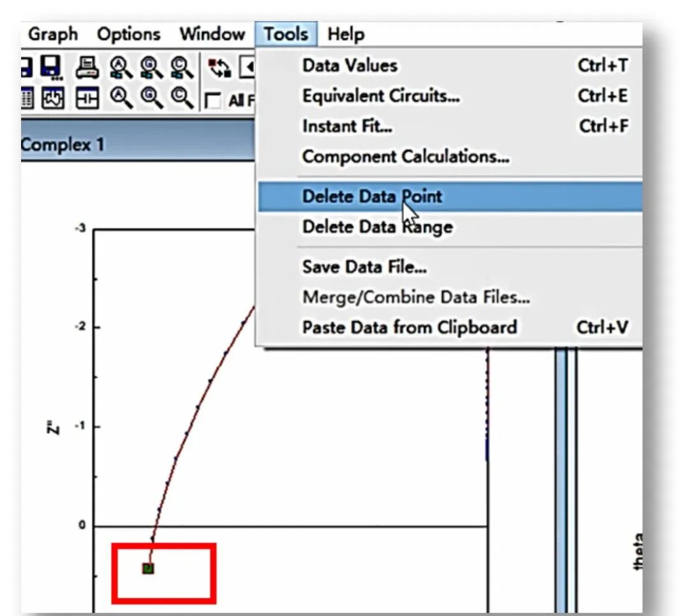Choose Instant Fit... from the Tools menu
The image size is (689, 616).
pos(450,126)
